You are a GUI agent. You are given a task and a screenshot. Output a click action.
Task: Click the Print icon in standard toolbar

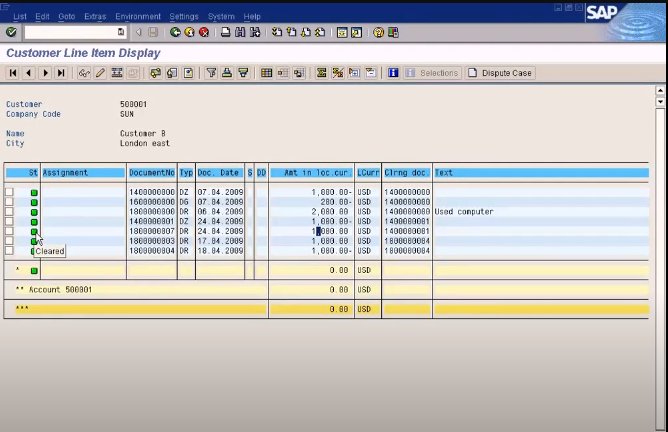click(225, 32)
